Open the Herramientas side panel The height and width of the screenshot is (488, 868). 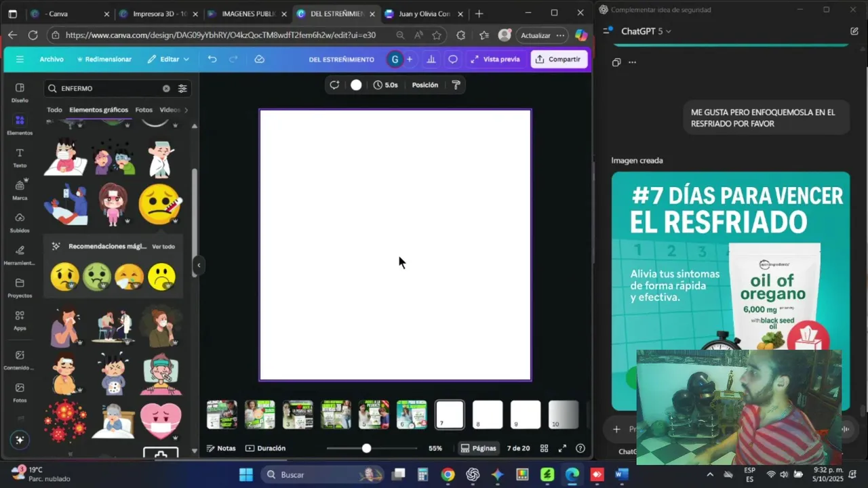pos(20,256)
